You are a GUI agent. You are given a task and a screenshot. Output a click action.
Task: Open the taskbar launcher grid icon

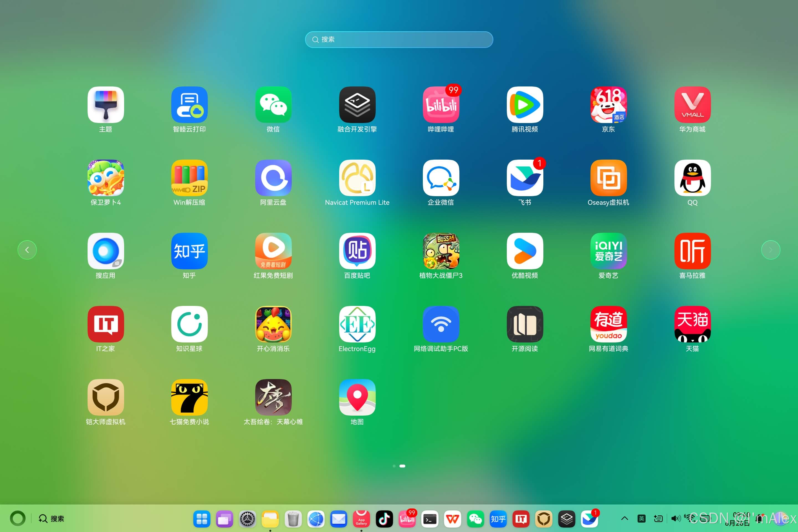tap(202, 519)
